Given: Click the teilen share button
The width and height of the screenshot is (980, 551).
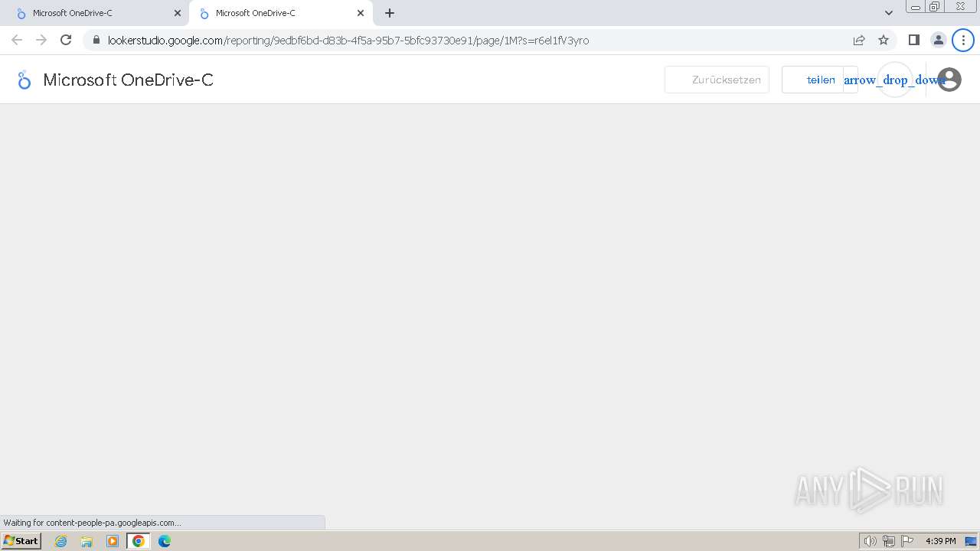Looking at the screenshot, I should tap(813, 80).
